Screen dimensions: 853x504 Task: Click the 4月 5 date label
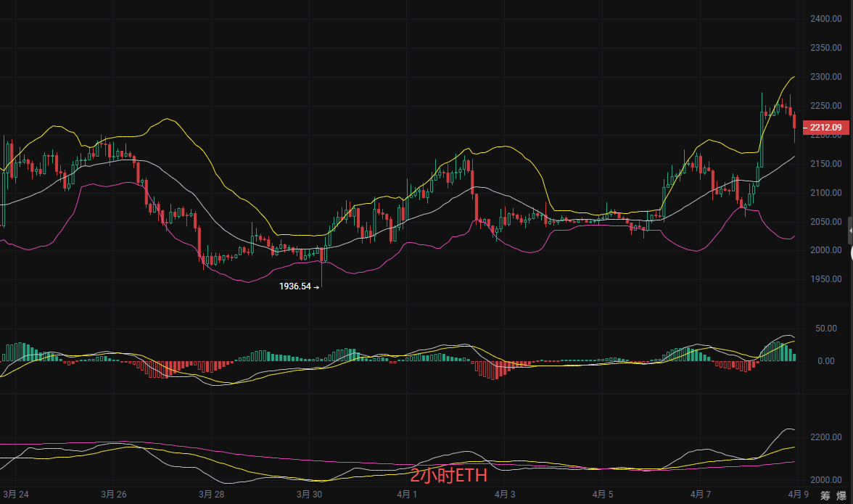coord(603,495)
